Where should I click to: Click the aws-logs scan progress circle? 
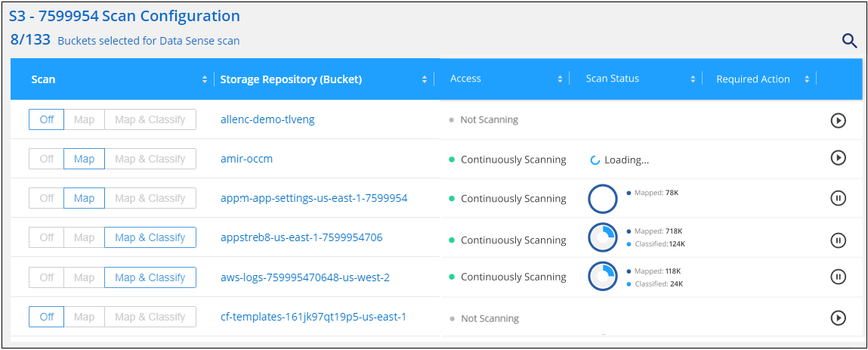(602, 276)
